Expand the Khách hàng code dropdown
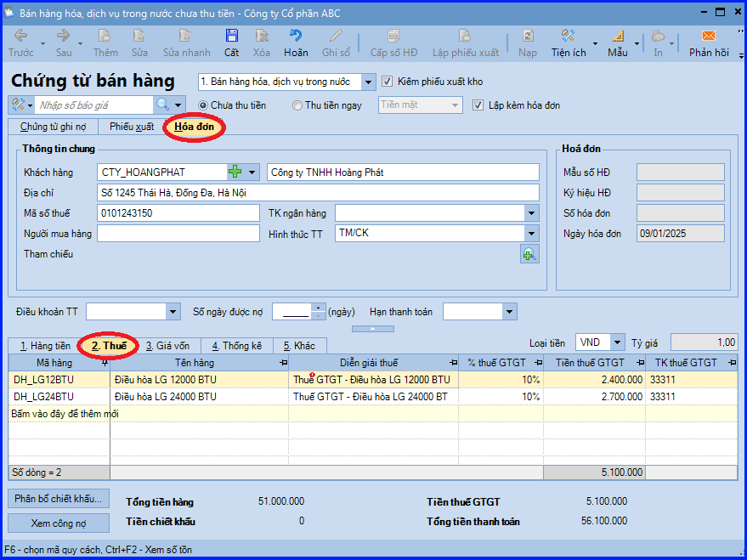 pos(252,173)
